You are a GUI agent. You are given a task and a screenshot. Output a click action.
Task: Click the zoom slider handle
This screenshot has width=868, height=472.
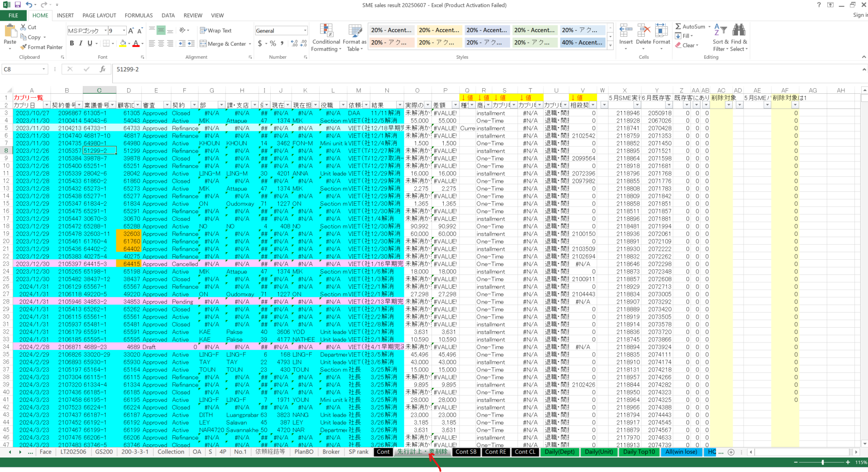pyautogui.click(x=823, y=462)
